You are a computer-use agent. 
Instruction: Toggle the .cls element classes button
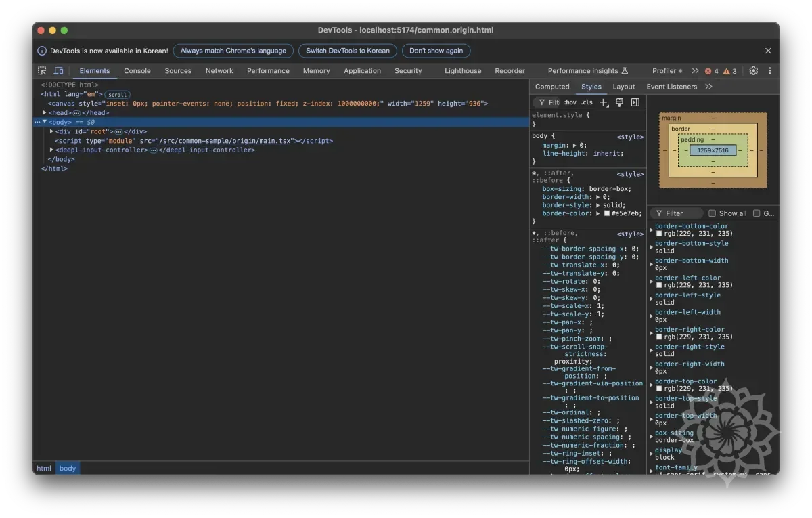[587, 102]
